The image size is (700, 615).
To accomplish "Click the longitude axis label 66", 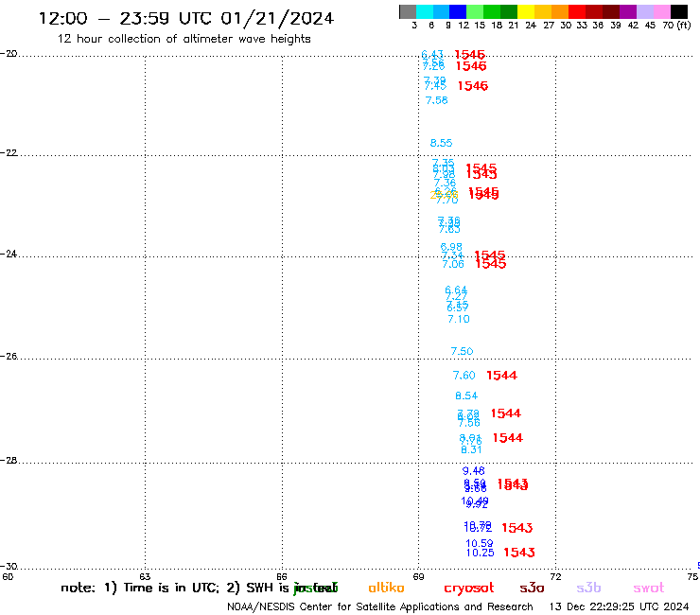I will 282,576.
